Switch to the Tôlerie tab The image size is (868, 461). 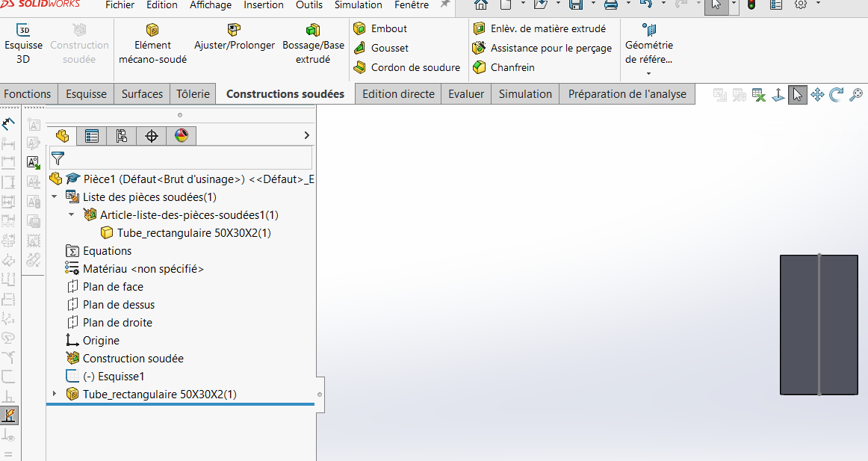click(193, 94)
